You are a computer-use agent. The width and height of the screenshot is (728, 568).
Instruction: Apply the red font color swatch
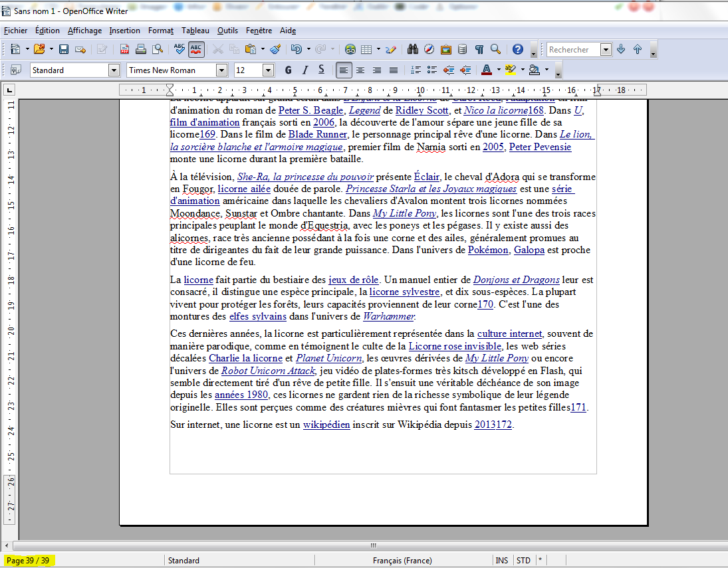tap(486, 70)
